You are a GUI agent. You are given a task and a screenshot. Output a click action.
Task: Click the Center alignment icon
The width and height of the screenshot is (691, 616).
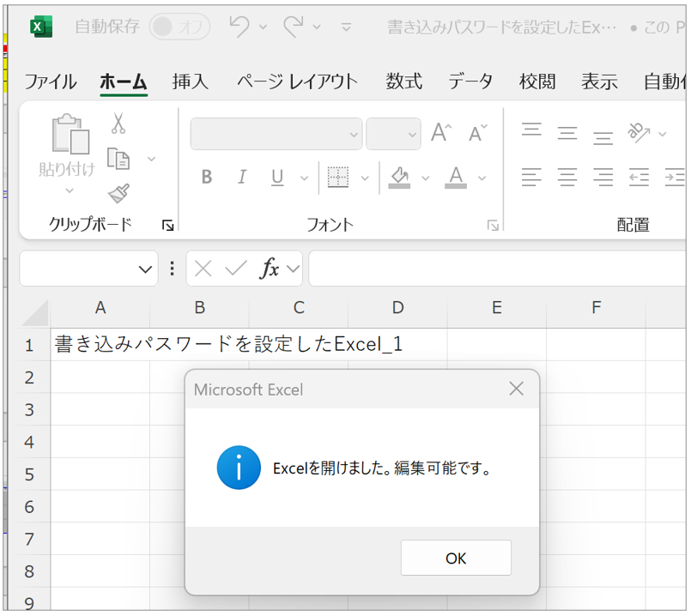[567, 177]
